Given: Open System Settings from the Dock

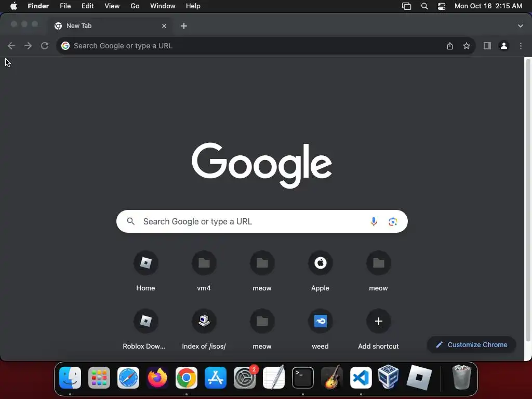Looking at the screenshot, I should (x=245, y=378).
